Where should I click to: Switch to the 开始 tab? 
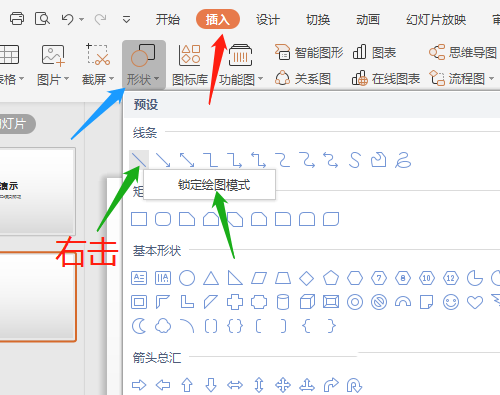[168, 20]
